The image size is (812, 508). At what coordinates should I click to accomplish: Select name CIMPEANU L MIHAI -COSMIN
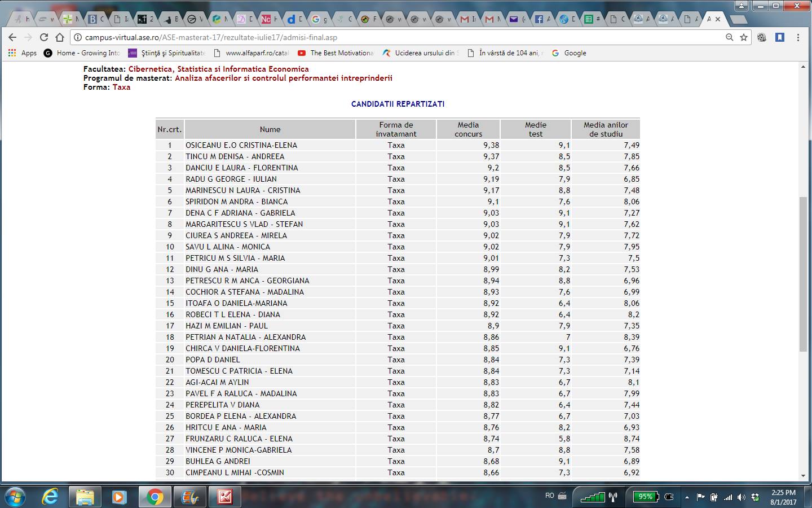tap(235, 472)
